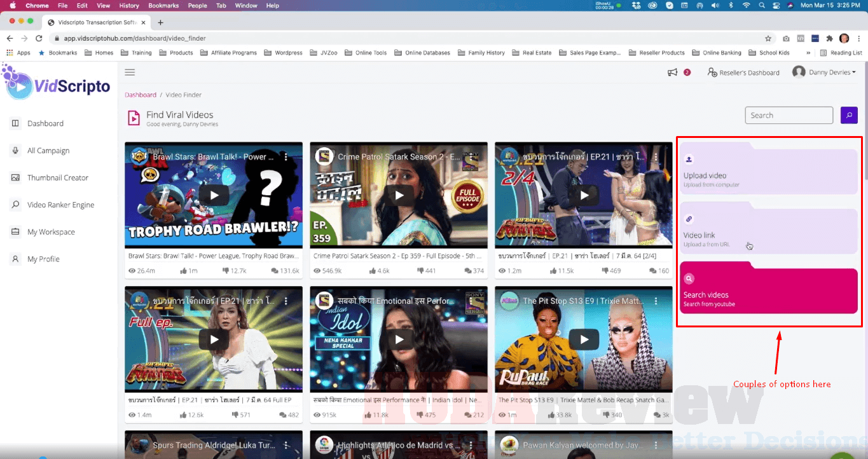
Task: Click the Chrome profile avatar in toolbar
Action: 844,38
